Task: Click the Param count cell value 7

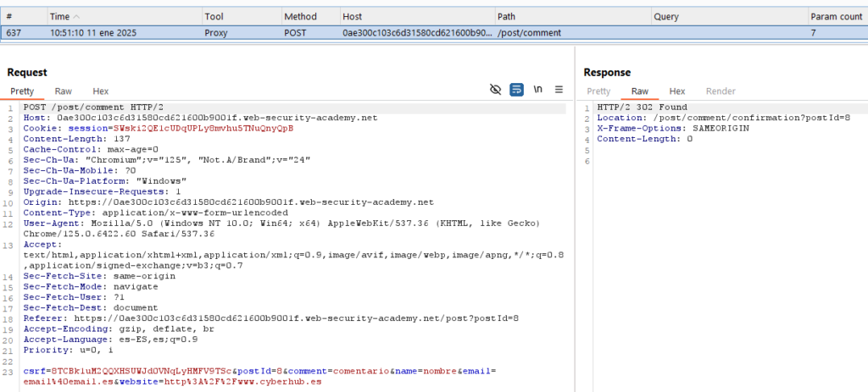Action: click(813, 33)
